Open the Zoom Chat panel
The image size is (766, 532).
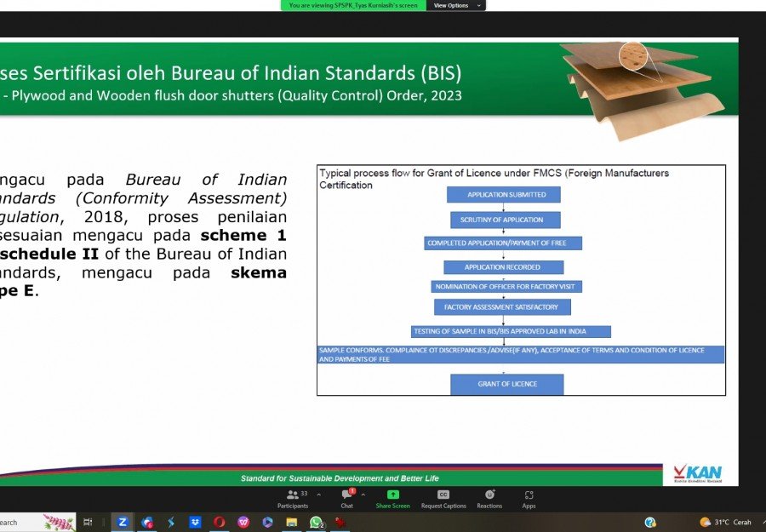(x=347, y=500)
